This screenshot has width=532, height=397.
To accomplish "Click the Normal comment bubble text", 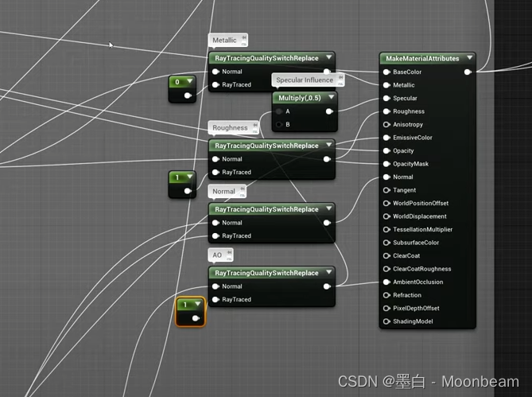I will pyautogui.click(x=223, y=192).
